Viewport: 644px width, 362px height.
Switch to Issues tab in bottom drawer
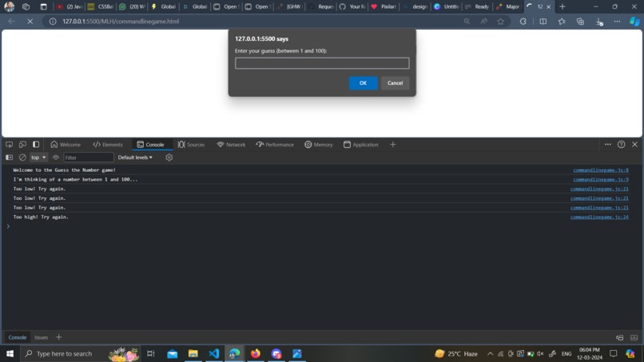[41, 337]
